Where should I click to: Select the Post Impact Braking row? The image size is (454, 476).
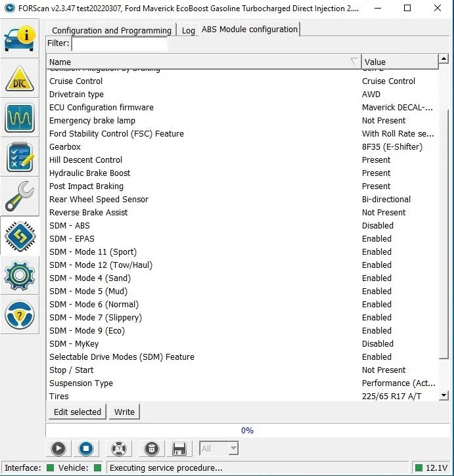coord(242,186)
